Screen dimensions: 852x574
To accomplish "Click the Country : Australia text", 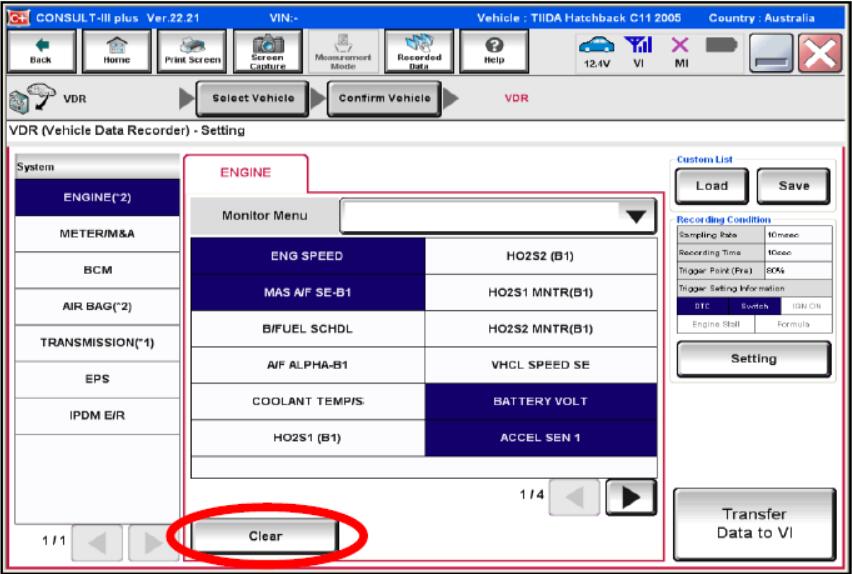I will pyautogui.click(x=762, y=18).
